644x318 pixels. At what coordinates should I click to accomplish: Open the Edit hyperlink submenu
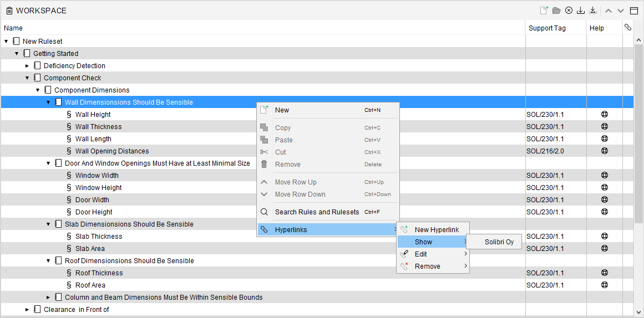[433, 254]
